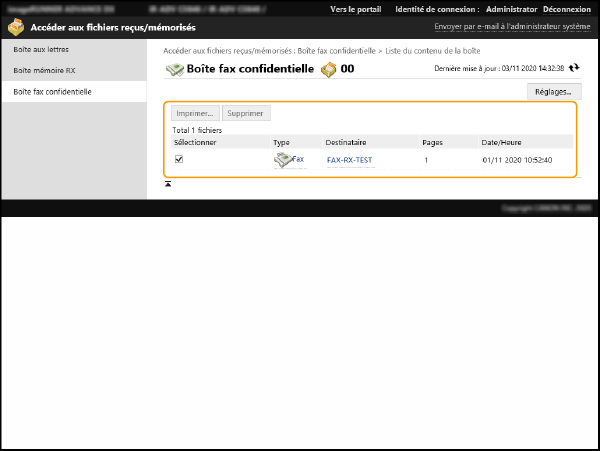
Task: Toggle the checkbox for the FAX-RX-TEST file
Action: 179,159
